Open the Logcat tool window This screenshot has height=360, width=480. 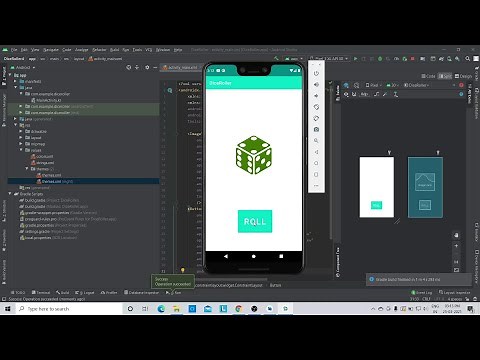point(85,293)
